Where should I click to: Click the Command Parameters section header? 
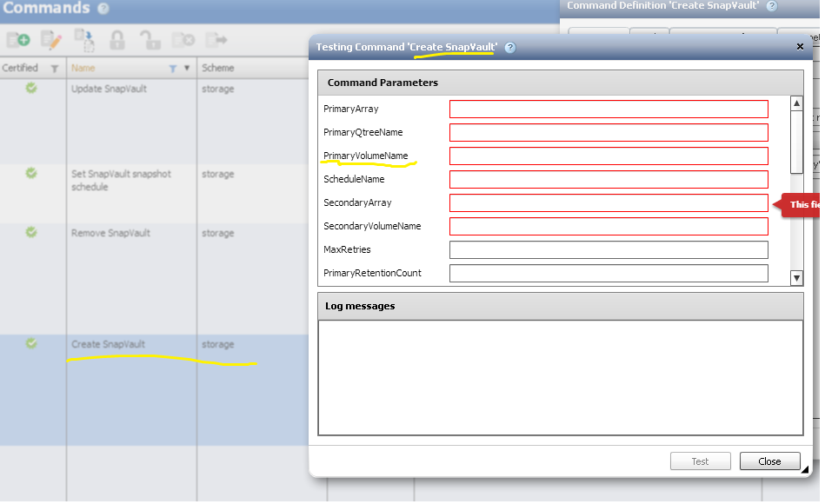click(561, 83)
